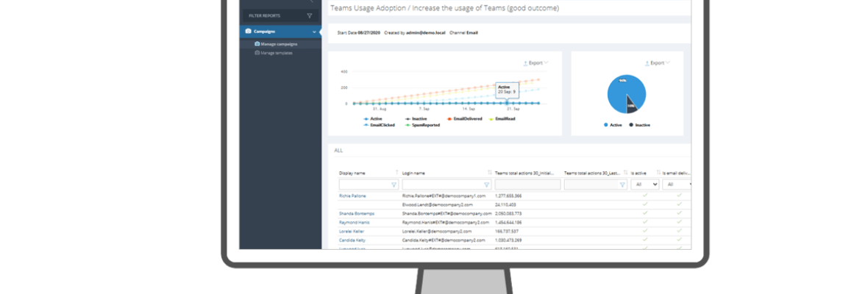Open Manage templates in the sidebar

tap(277, 53)
